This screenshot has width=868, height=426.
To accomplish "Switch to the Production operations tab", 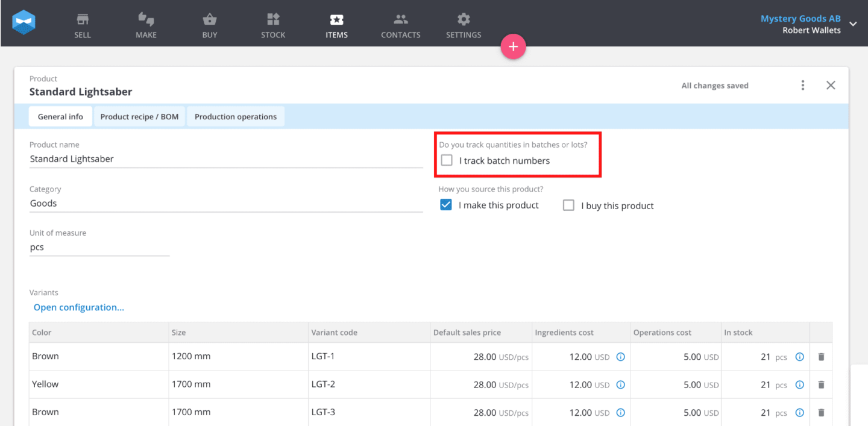I will pyautogui.click(x=235, y=116).
